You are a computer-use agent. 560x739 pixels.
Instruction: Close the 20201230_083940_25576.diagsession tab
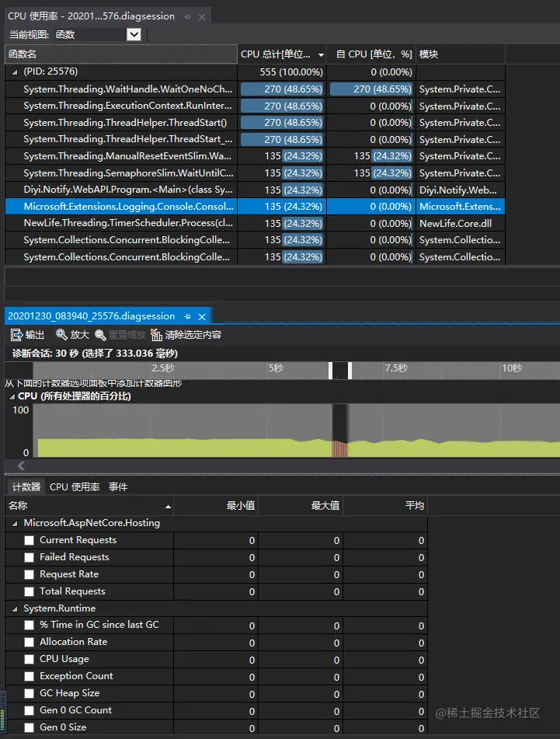[202, 317]
